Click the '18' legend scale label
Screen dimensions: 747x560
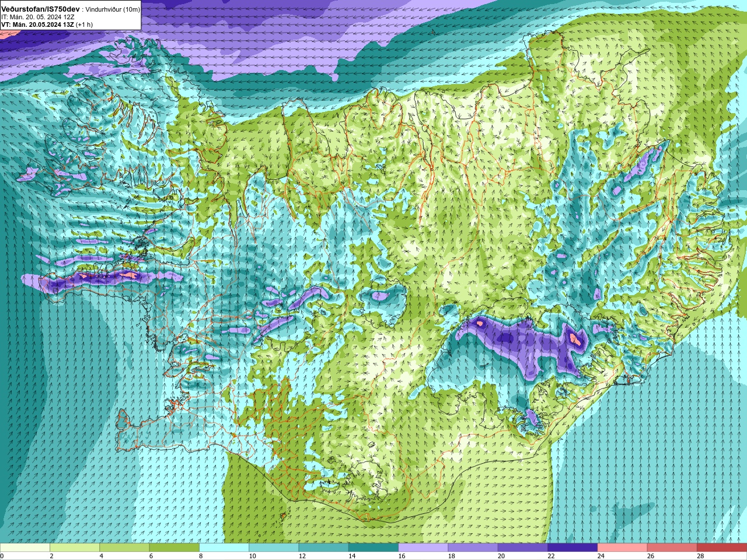[x=452, y=556]
